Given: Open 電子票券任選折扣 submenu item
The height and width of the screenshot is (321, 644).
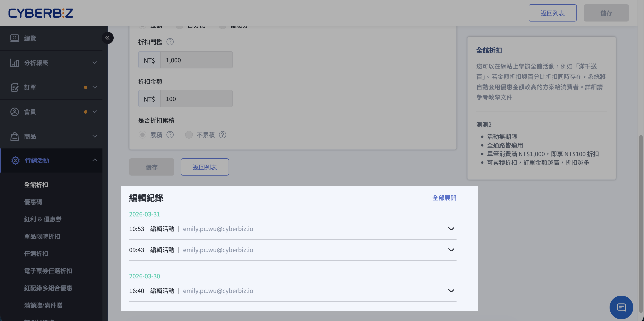Looking at the screenshot, I should point(48,271).
